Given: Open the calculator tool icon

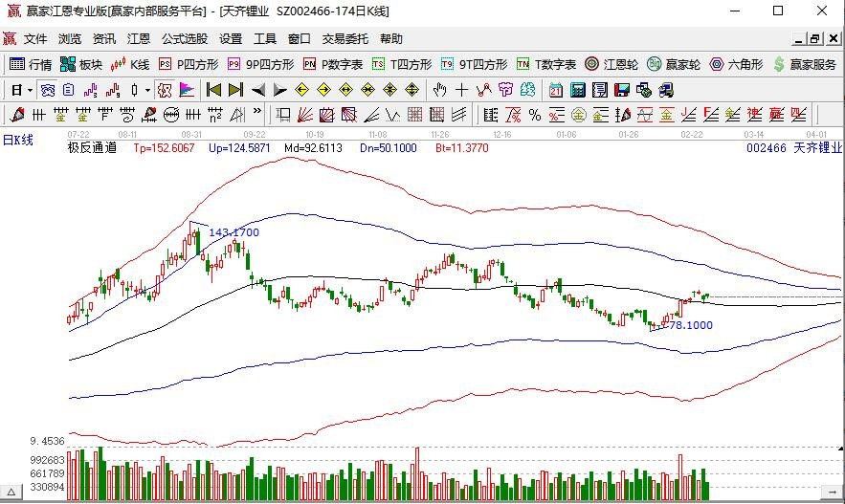Looking at the screenshot, I should [x=578, y=90].
